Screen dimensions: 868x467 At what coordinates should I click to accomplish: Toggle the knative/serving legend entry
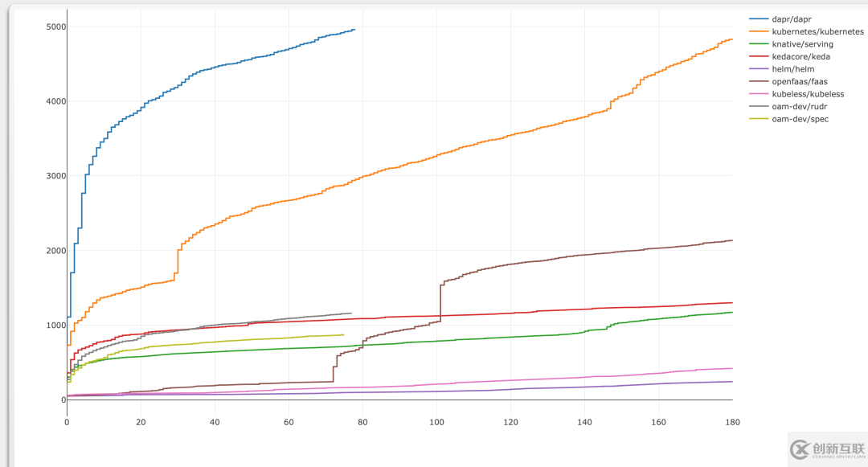click(791, 44)
